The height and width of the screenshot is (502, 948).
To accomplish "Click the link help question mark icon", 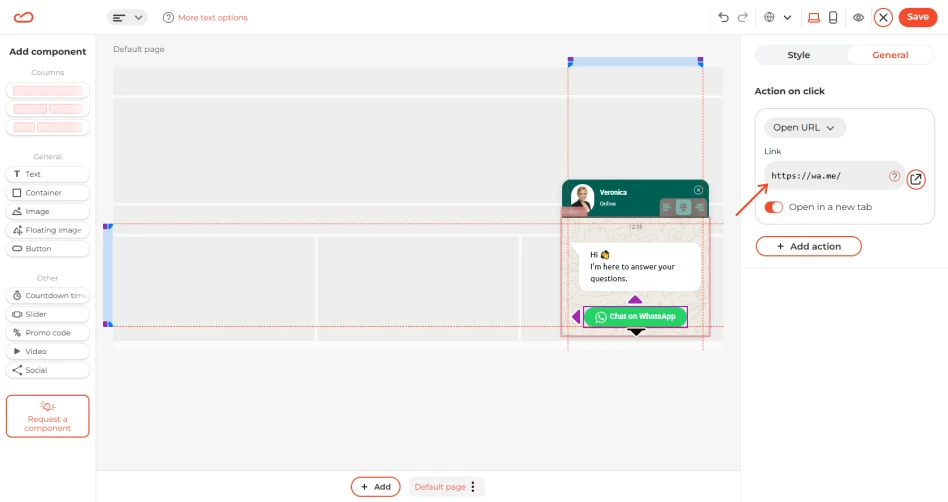I will [x=895, y=176].
